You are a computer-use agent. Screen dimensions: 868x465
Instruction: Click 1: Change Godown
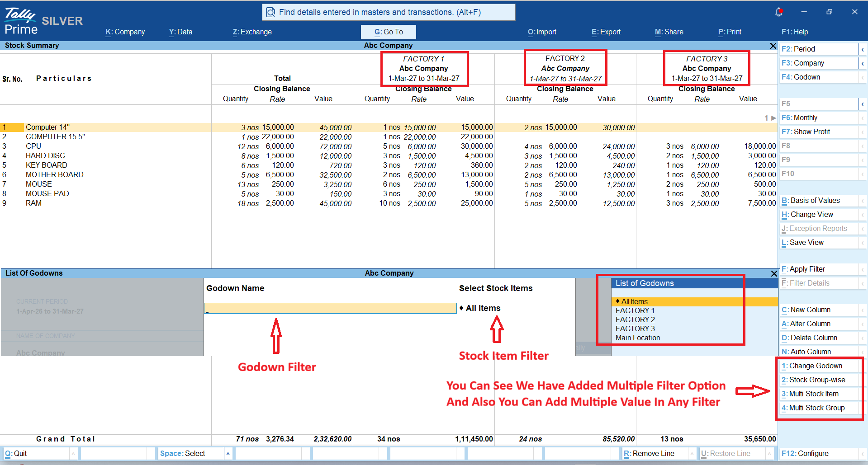[x=819, y=366]
